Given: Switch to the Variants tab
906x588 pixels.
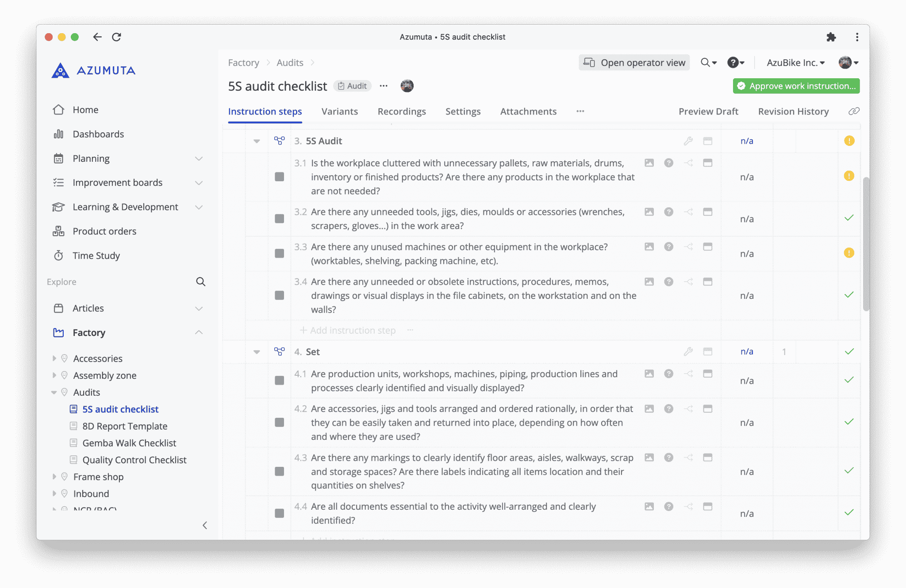Looking at the screenshot, I should point(339,111).
